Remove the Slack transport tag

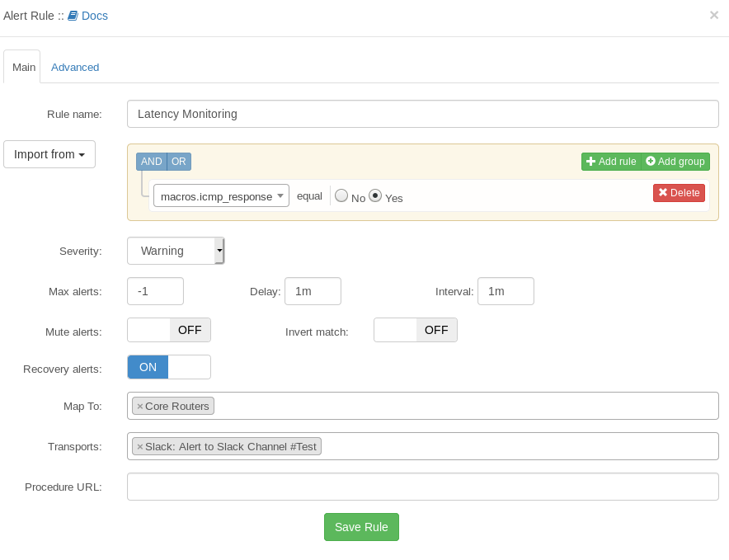139,446
